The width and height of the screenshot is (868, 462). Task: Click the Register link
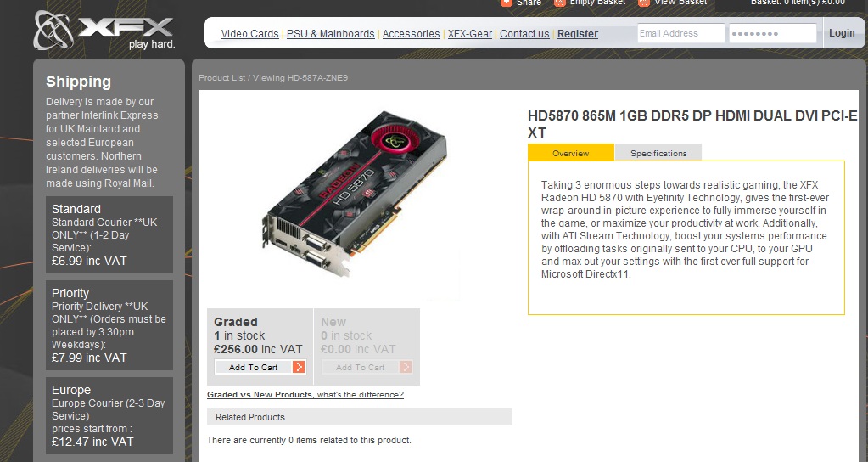tap(577, 34)
